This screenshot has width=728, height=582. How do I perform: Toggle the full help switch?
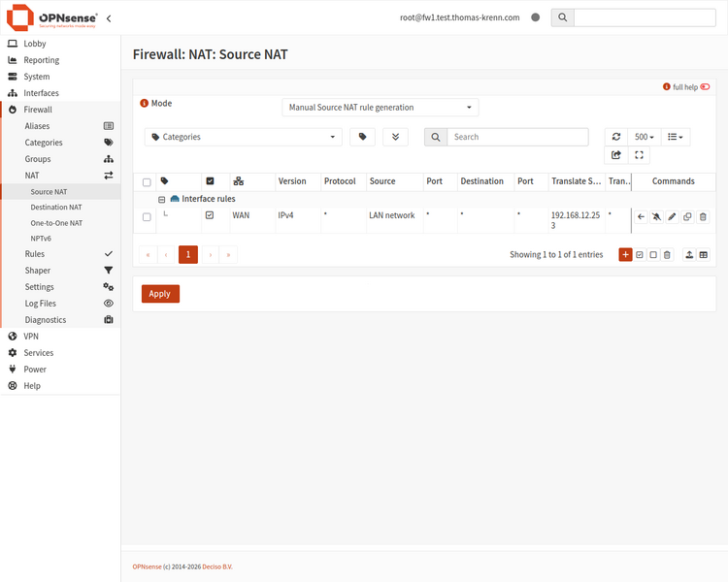705,86
